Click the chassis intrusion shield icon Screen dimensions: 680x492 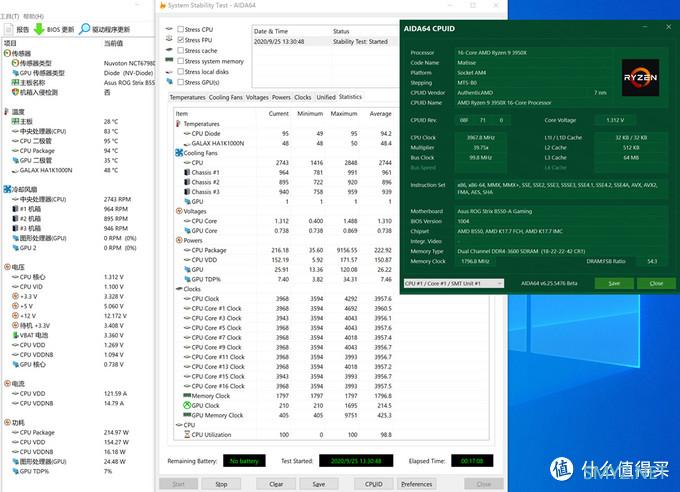coord(16,92)
